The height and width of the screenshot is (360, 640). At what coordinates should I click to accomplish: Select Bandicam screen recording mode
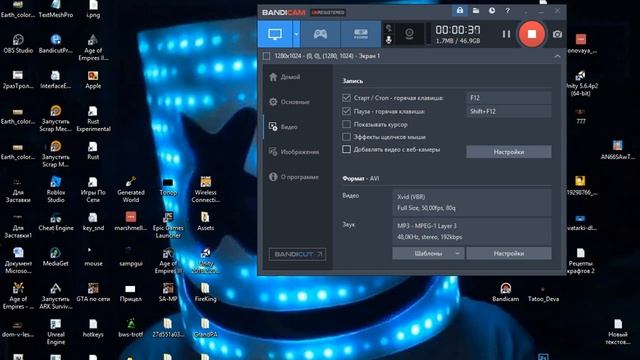click(275, 34)
